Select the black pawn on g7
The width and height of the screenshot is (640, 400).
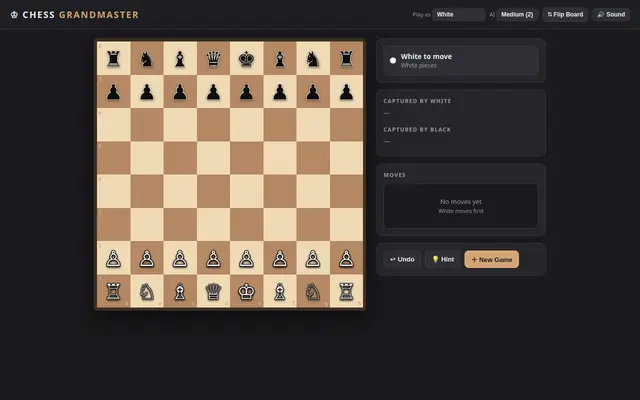(x=313, y=92)
